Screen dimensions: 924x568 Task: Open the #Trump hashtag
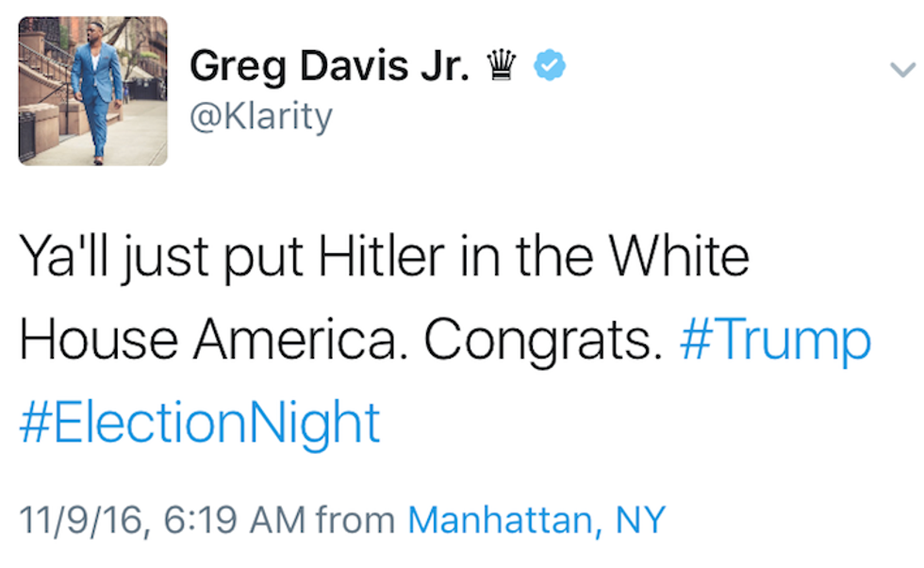775,340
